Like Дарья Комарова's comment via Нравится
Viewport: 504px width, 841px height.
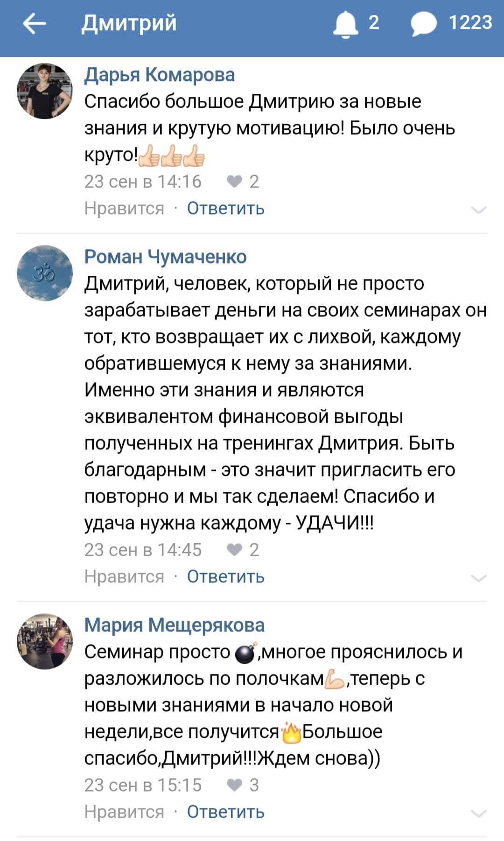click(124, 208)
